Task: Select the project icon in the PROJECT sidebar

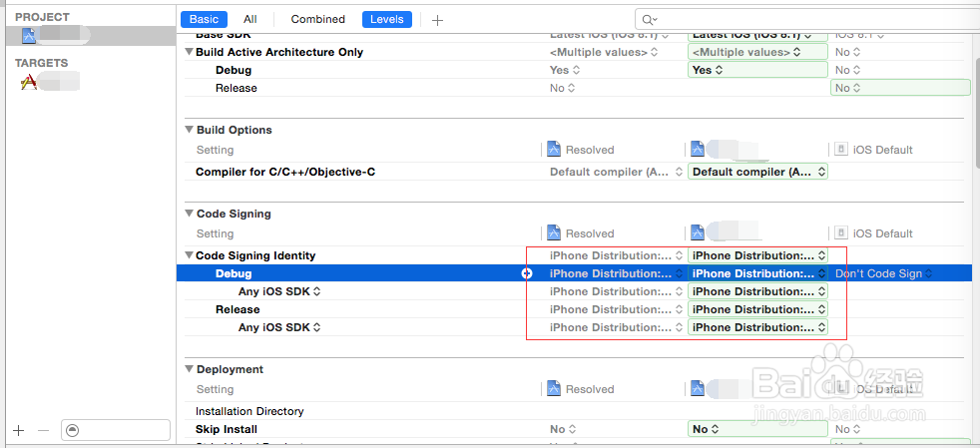Action: (x=29, y=36)
